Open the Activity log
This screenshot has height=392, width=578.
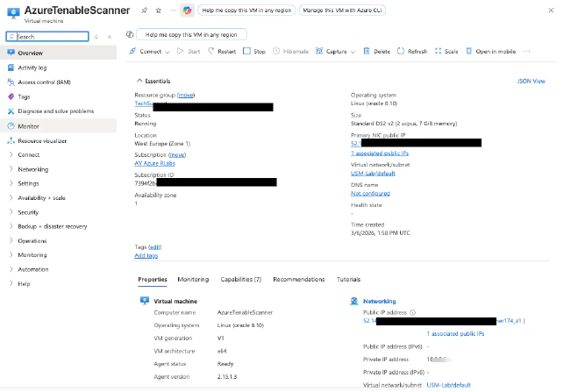tap(32, 68)
